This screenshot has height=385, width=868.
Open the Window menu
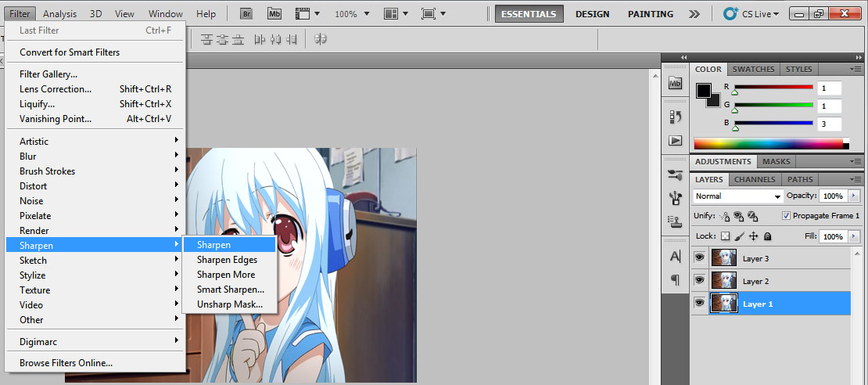(x=166, y=14)
